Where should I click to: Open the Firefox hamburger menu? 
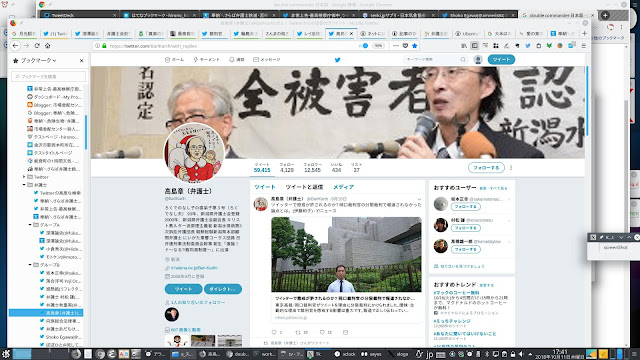tap(584, 46)
